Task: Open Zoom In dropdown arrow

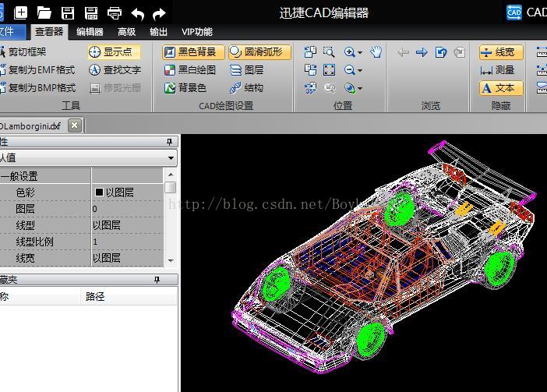Action: [360, 53]
